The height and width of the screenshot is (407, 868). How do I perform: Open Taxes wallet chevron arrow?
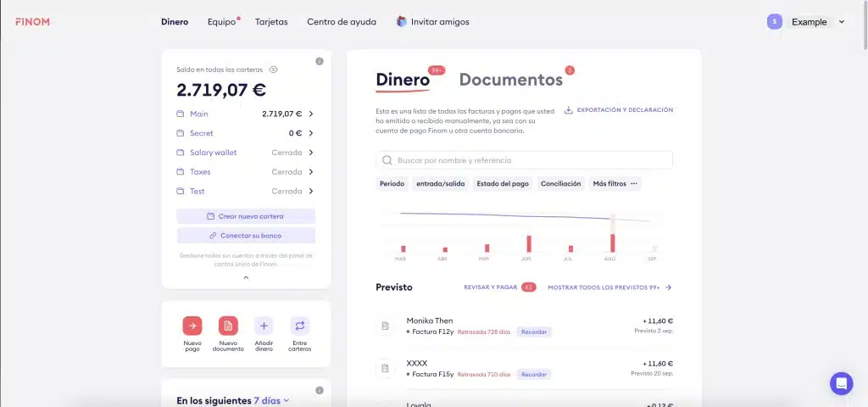coord(311,172)
